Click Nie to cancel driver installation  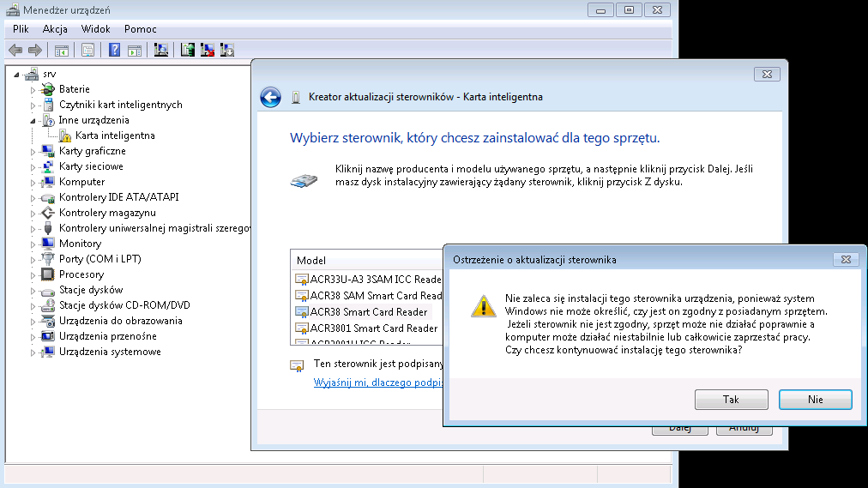coord(816,400)
